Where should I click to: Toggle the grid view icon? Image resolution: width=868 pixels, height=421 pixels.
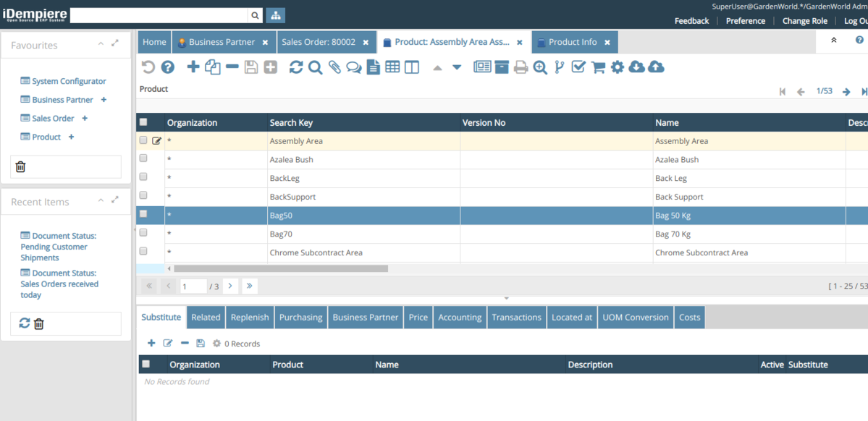pos(392,67)
